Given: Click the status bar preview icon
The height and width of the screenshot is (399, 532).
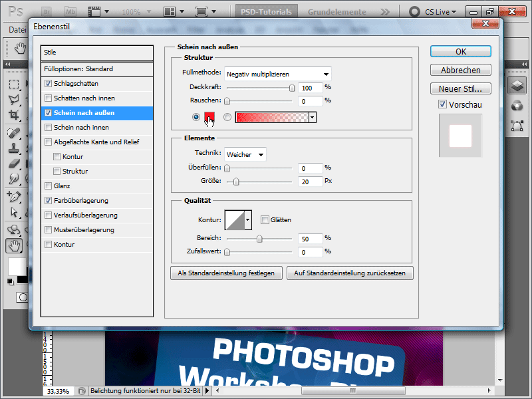Looking at the screenshot, I should click(x=81, y=391).
